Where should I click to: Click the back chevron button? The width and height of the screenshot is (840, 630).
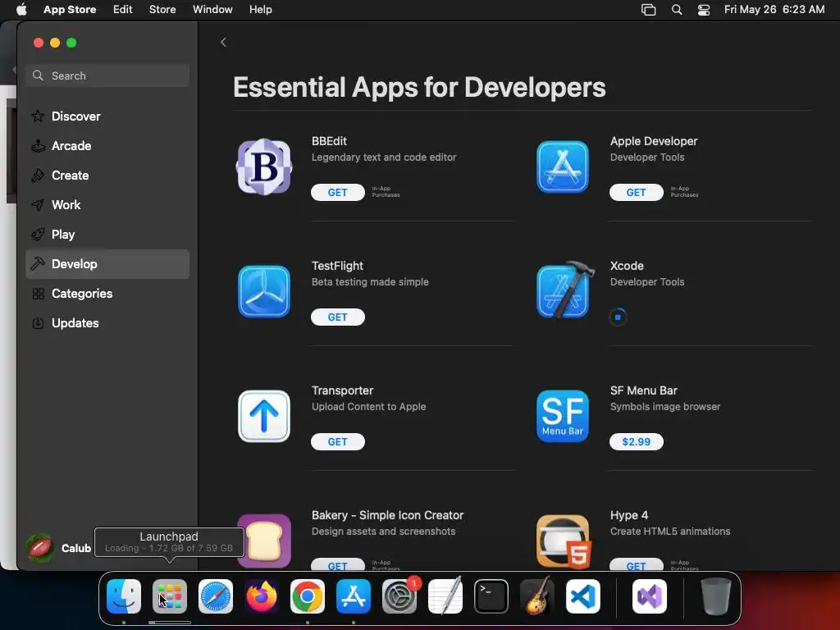tap(223, 43)
